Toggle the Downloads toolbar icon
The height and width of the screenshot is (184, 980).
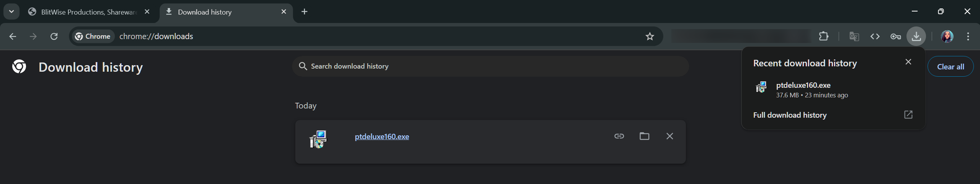point(916,36)
